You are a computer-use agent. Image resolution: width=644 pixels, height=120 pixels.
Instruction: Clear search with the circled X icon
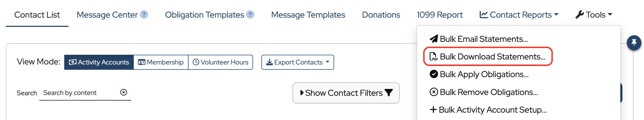tap(123, 92)
